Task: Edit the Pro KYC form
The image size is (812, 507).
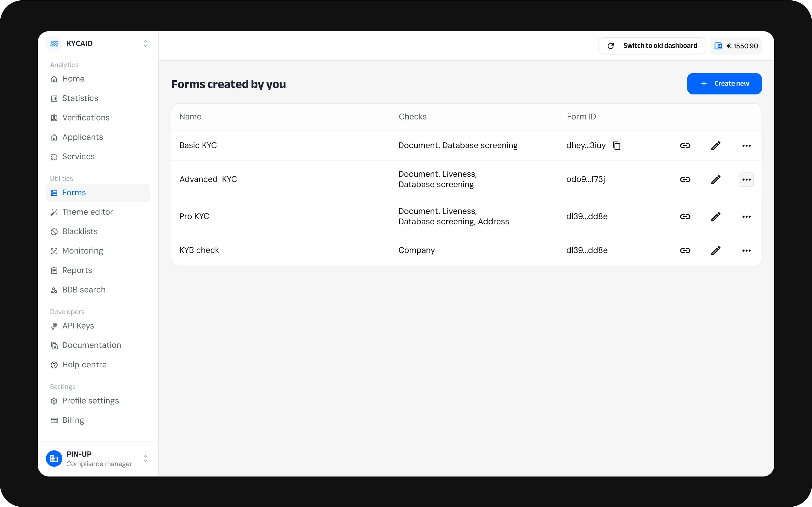Action: click(716, 217)
